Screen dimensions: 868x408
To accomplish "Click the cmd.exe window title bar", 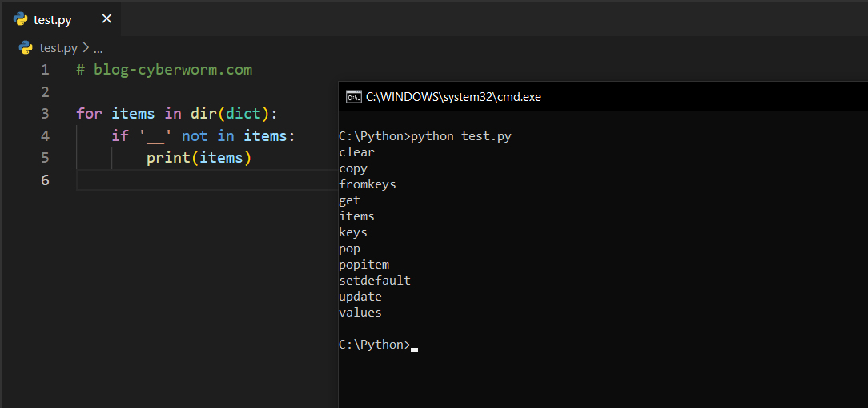I will pyautogui.click(x=601, y=97).
